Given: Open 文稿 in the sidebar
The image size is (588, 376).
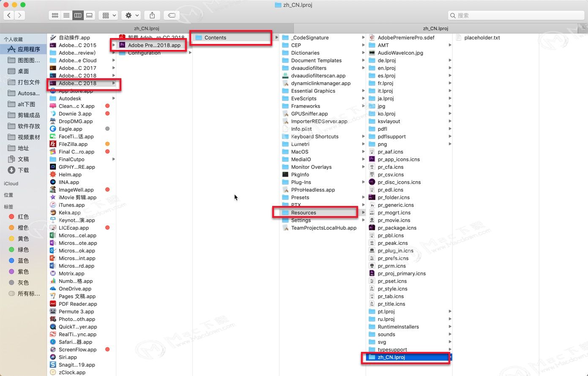Looking at the screenshot, I should click(23, 159).
